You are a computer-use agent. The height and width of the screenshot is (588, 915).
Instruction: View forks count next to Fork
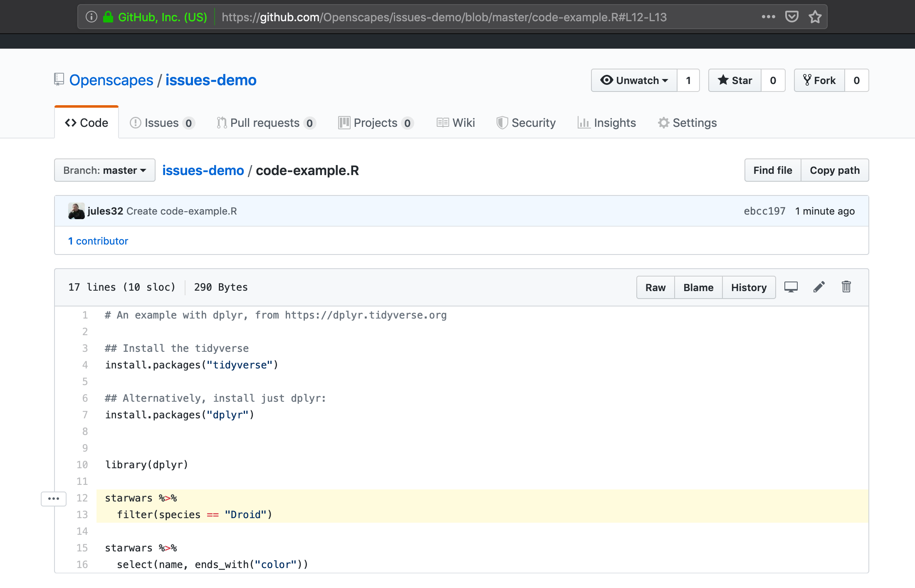tap(857, 80)
